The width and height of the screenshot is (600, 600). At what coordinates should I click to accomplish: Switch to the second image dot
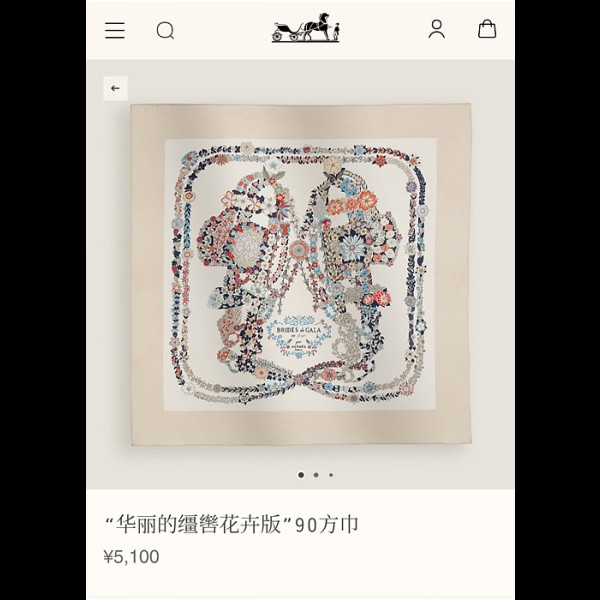click(x=316, y=475)
